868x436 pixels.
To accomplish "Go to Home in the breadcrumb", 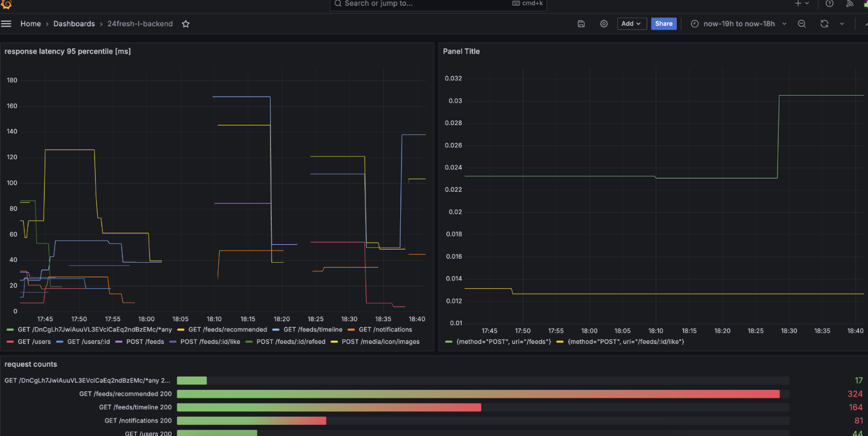I will [x=30, y=24].
